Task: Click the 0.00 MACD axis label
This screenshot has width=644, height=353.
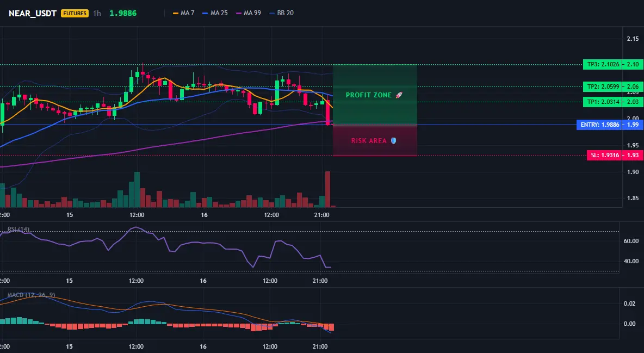Action: [630, 324]
